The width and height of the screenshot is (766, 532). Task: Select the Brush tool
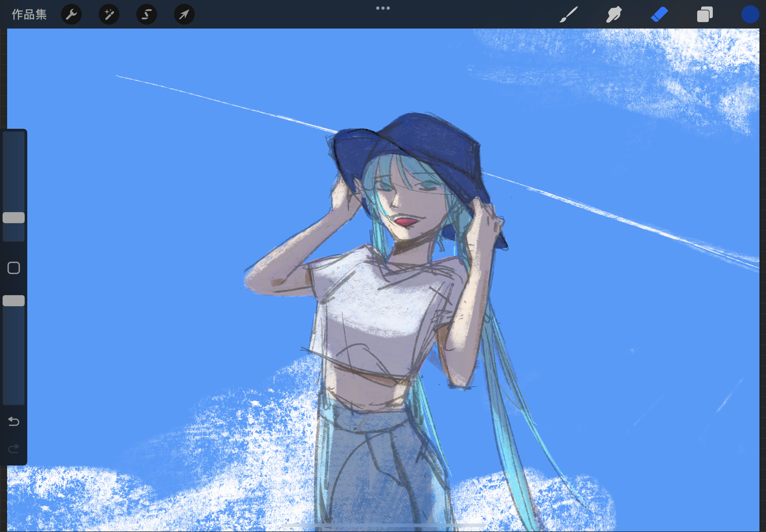pyautogui.click(x=569, y=14)
